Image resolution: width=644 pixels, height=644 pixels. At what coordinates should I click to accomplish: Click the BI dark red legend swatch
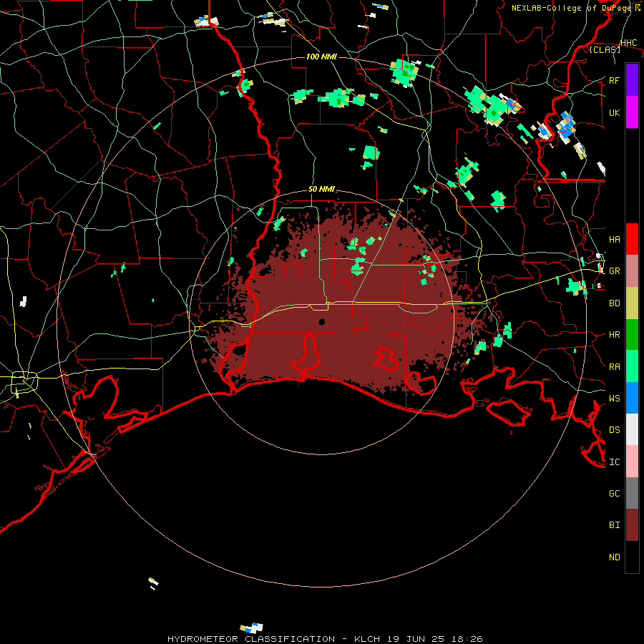click(x=632, y=525)
